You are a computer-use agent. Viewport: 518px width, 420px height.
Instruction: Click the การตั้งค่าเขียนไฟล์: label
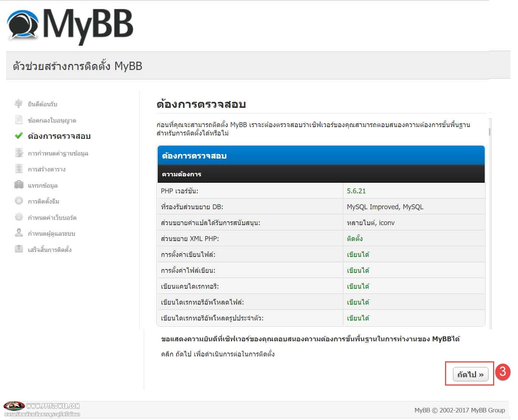[x=188, y=255]
